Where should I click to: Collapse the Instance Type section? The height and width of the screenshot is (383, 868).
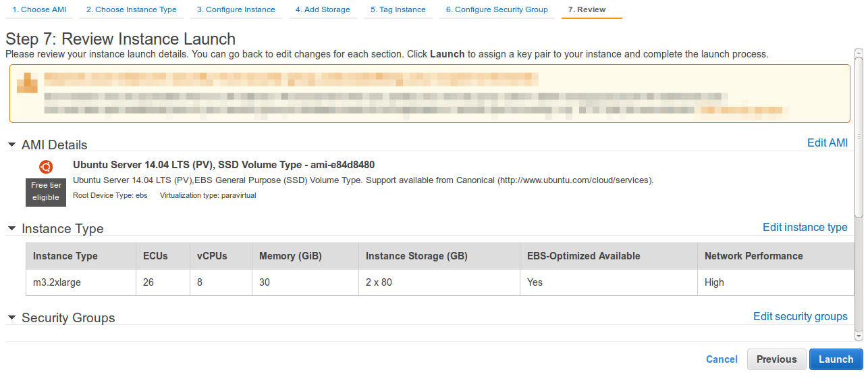11,228
